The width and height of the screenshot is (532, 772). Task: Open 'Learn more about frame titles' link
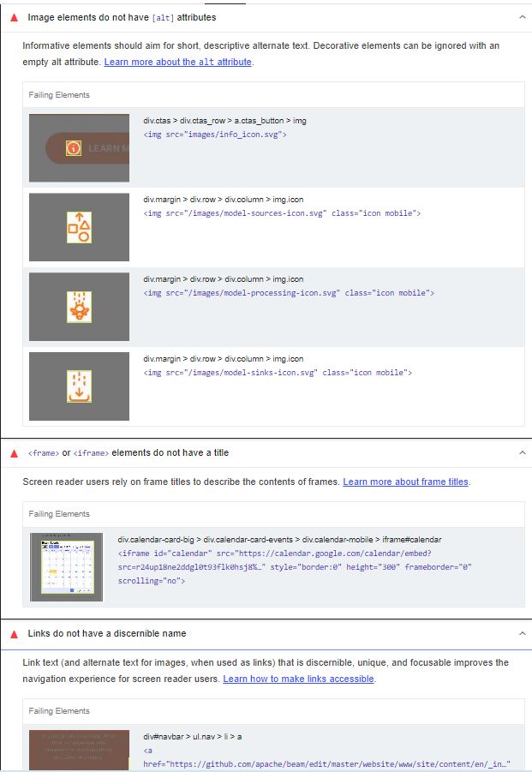click(405, 482)
